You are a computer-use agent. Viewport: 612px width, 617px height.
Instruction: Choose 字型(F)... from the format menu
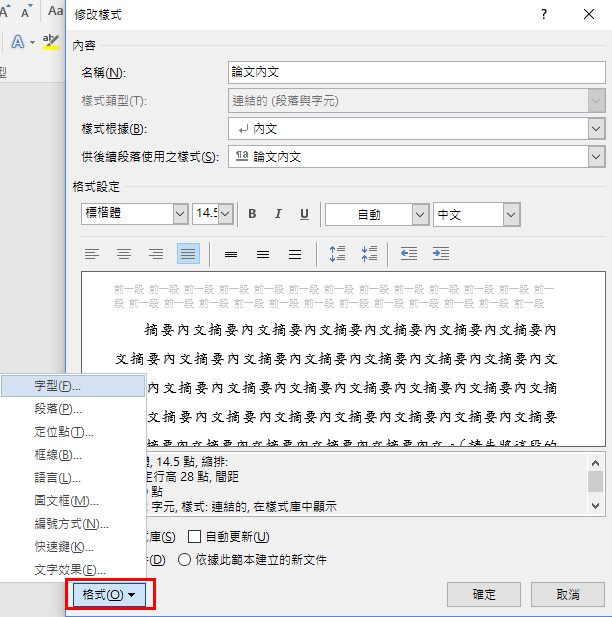point(58,385)
